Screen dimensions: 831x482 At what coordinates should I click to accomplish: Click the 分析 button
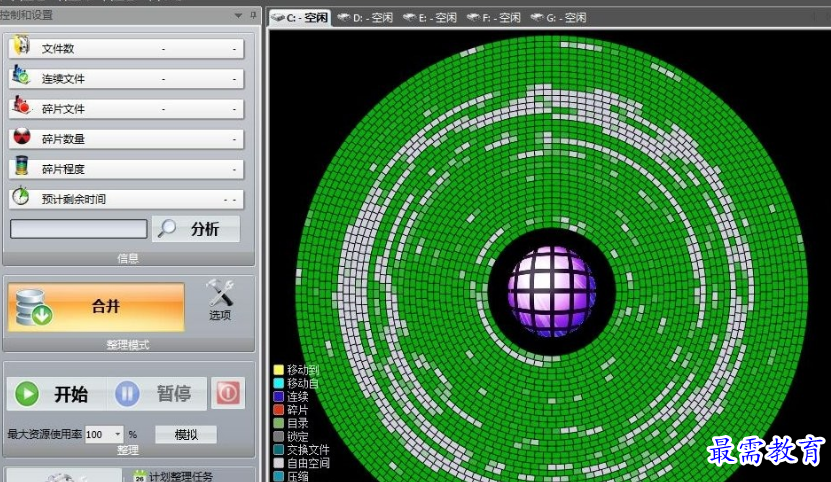pyautogui.click(x=196, y=229)
